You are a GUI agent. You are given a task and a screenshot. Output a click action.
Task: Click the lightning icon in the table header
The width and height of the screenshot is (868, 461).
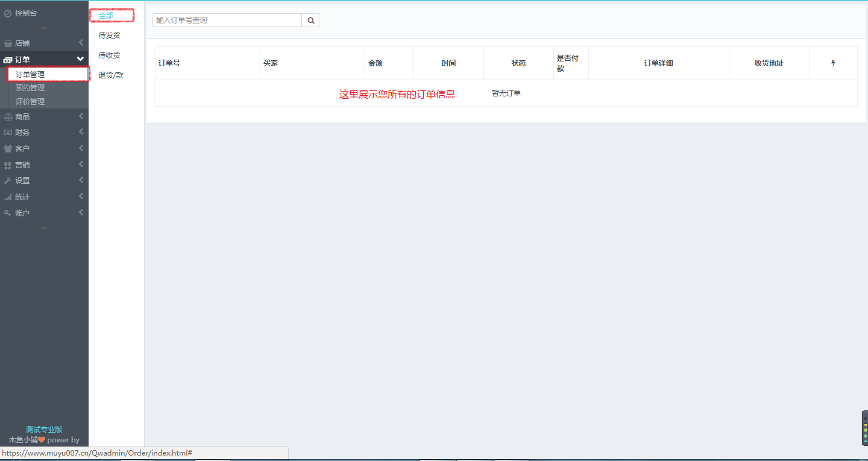tap(833, 63)
